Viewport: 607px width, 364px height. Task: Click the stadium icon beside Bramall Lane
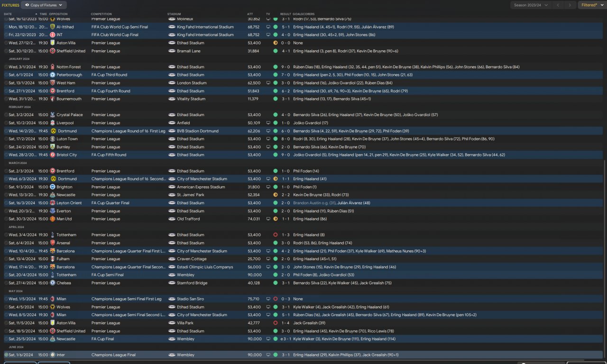point(172,51)
